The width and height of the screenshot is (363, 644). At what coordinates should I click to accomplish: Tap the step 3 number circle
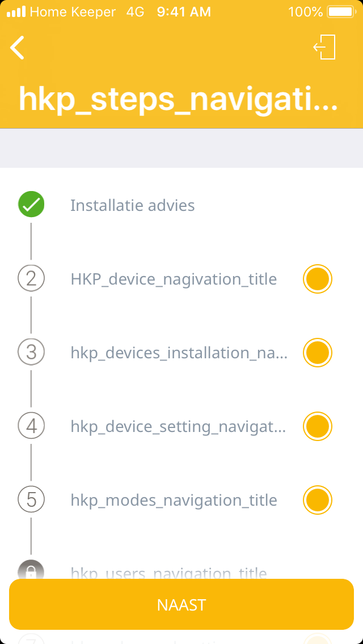click(31, 352)
